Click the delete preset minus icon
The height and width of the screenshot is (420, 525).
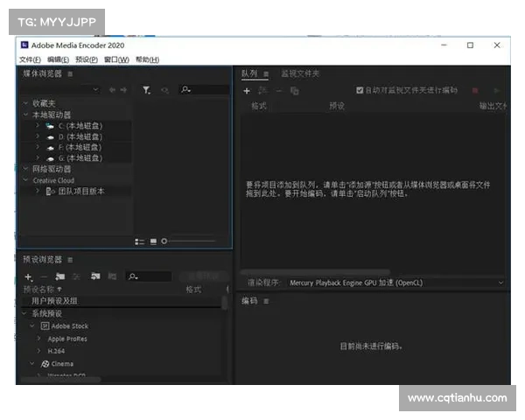pyautogui.click(x=44, y=277)
